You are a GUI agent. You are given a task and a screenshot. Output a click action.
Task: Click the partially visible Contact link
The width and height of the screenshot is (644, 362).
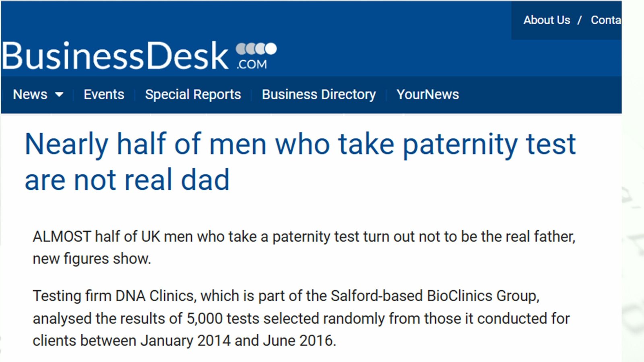pos(605,20)
